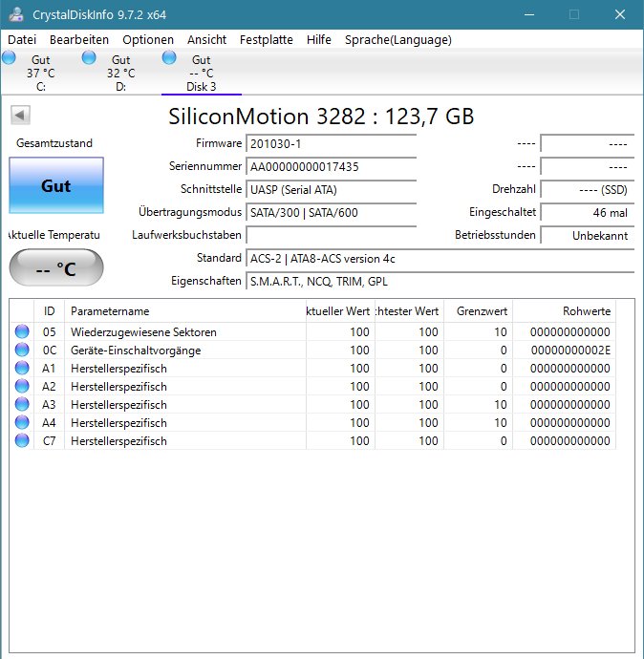Click the Parametername column header

pos(185,311)
